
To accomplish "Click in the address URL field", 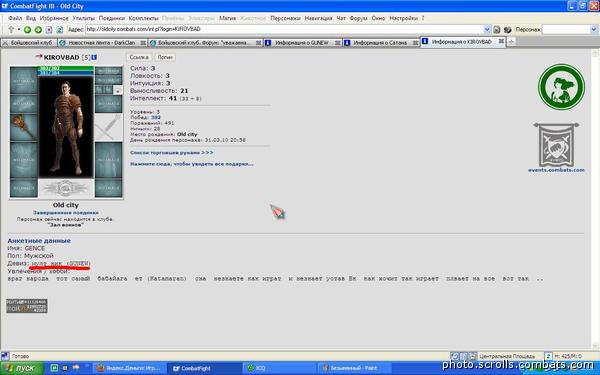I will pos(284,29).
